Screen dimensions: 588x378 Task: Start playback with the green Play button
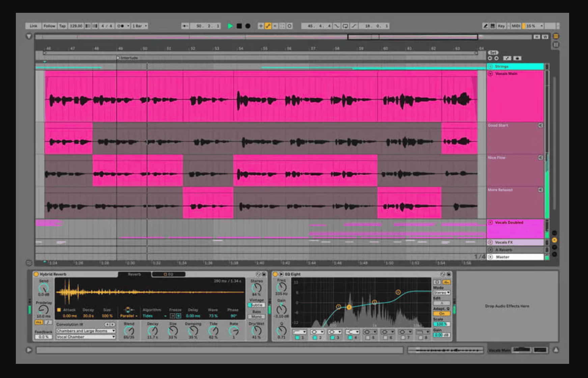[230, 26]
